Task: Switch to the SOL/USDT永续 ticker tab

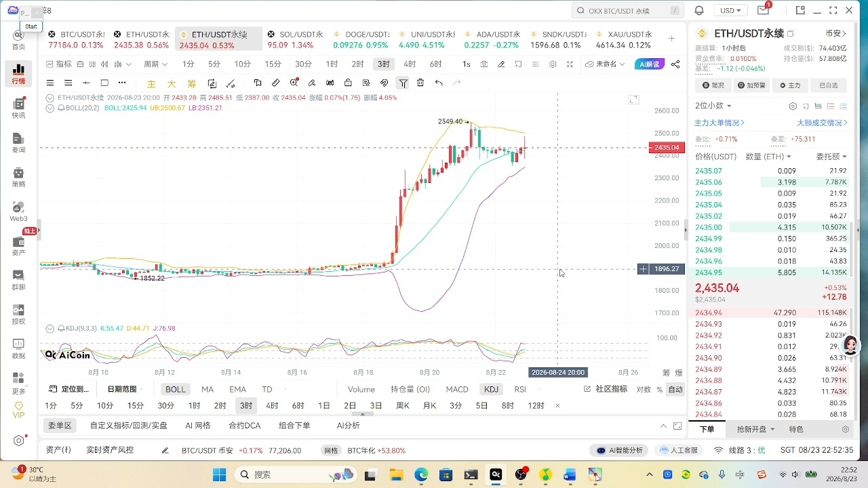Action: click(x=295, y=39)
